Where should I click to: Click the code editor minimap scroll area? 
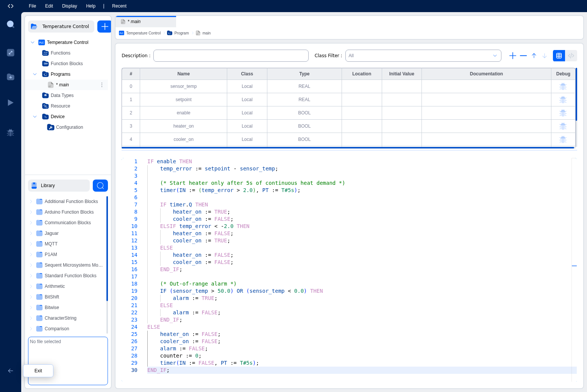click(x=574, y=270)
